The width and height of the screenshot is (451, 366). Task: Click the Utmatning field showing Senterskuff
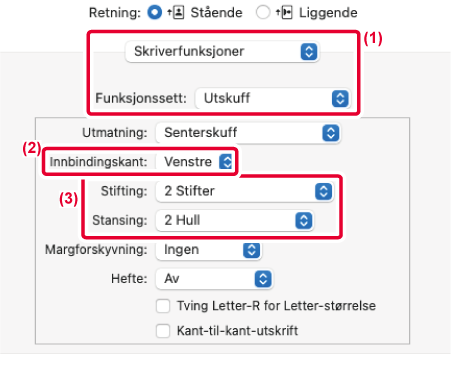tap(248, 133)
